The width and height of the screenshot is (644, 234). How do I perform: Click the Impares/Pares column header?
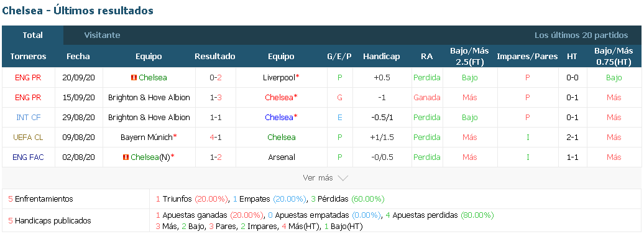tap(527, 57)
